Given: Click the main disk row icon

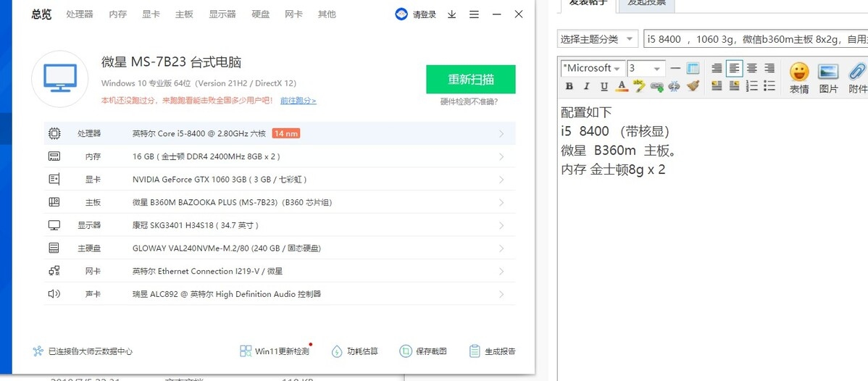Looking at the screenshot, I should pyautogui.click(x=54, y=248).
